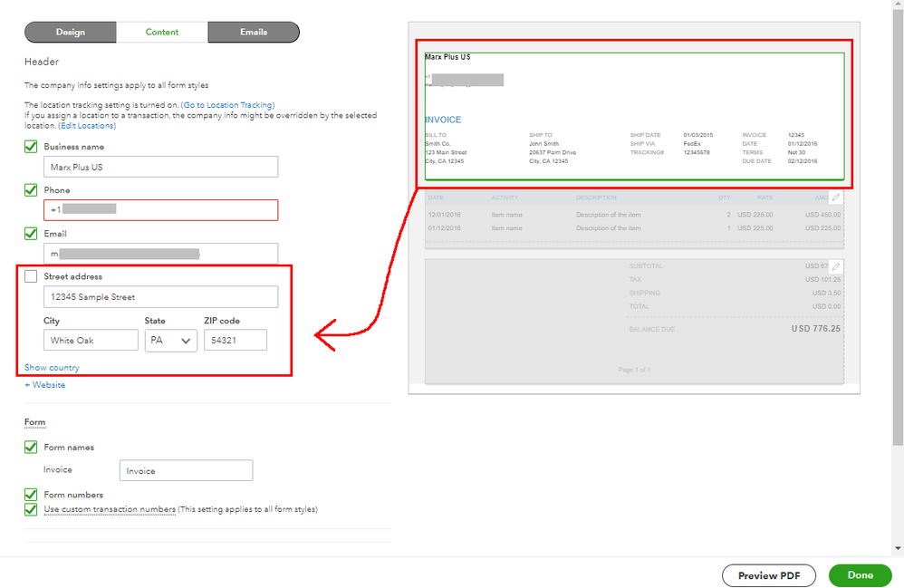
Task: Click the page vertical scrollbar
Action: pyautogui.click(x=898, y=227)
